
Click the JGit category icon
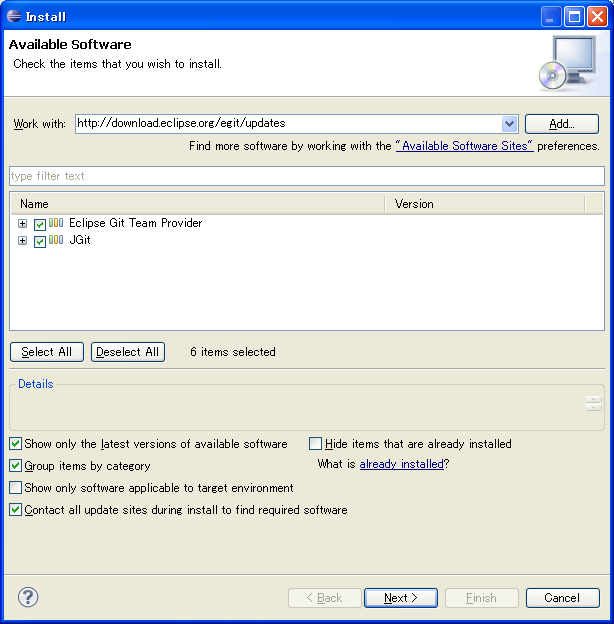[x=56, y=240]
